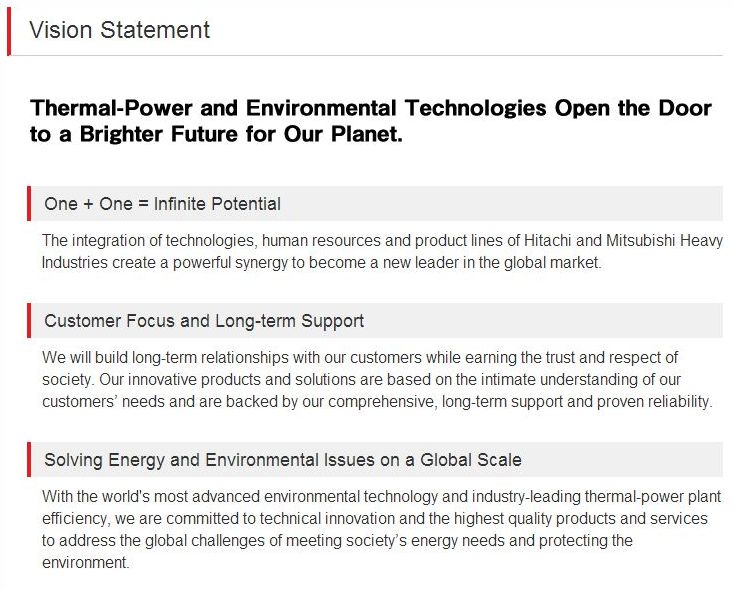The width and height of the screenshot is (734, 589).
Task: Select the Customer Focus and Long-term Support heading
Action: (204, 321)
